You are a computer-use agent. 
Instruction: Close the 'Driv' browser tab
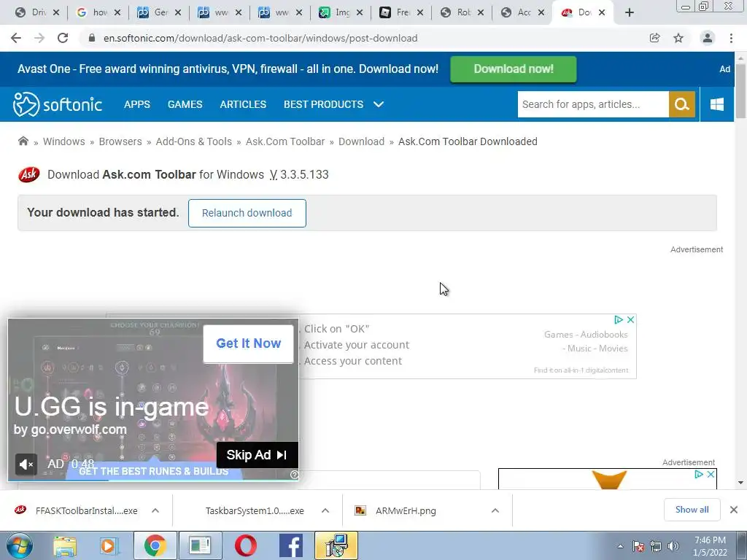click(55, 12)
